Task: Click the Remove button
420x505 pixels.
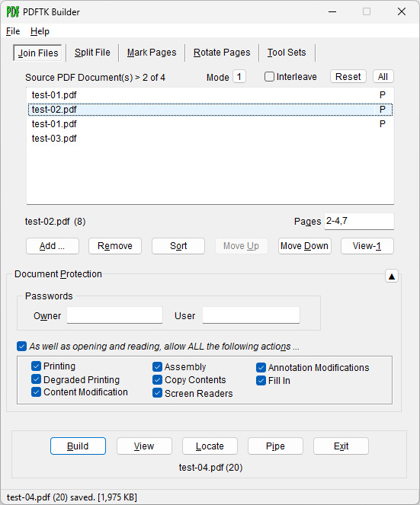Action: (x=115, y=246)
